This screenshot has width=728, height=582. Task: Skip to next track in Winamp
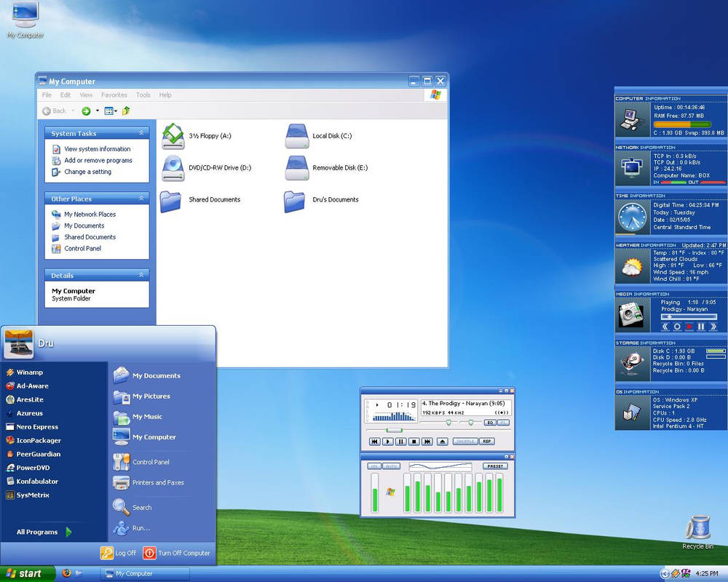tap(427, 442)
